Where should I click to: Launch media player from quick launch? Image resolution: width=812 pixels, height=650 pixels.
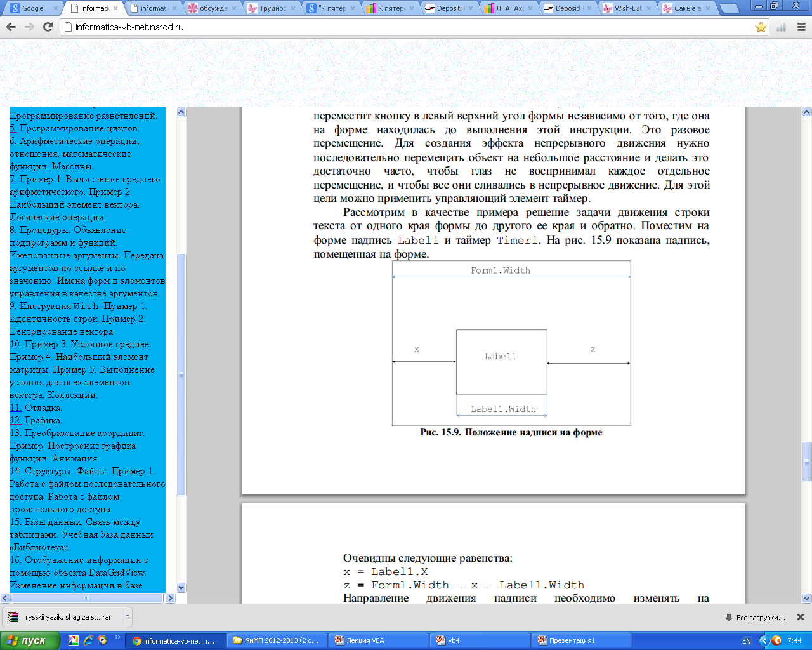(102, 640)
